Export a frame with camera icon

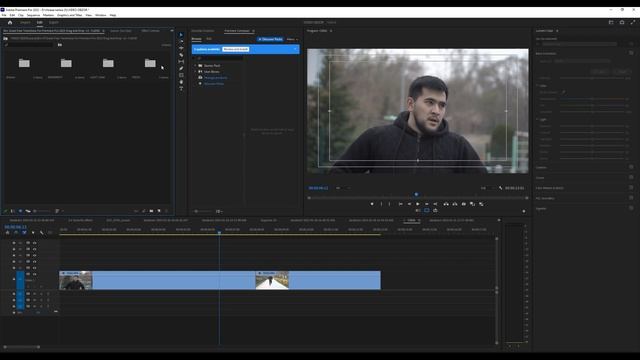(464, 204)
